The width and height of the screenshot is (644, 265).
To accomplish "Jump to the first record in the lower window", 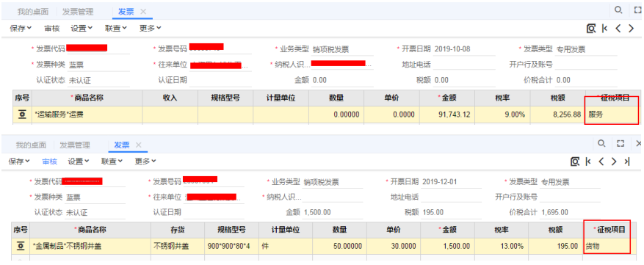I will (x=588, y=161).
